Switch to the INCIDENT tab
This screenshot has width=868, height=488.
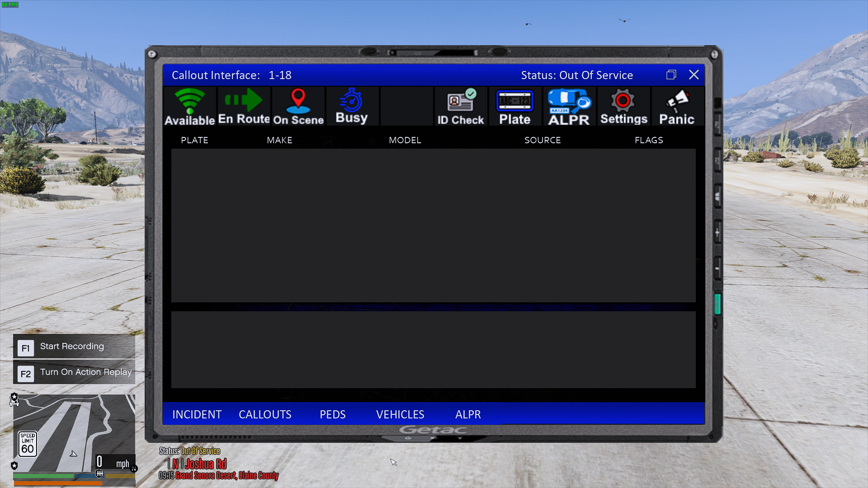[x=197, y=414]
